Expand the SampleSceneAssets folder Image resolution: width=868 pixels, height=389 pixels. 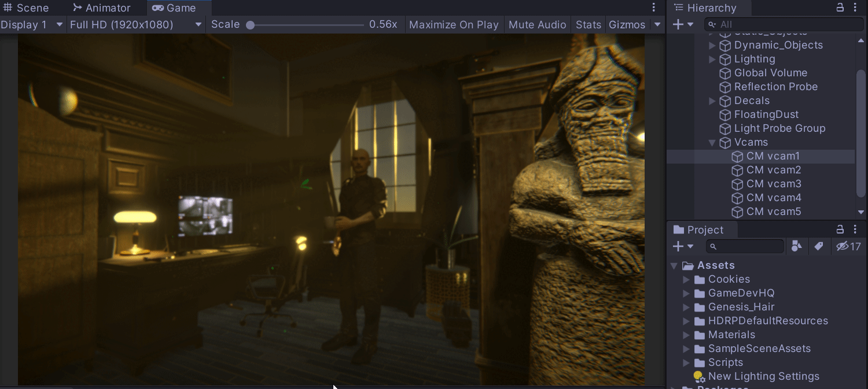pyautogui.click(x=686, y=349)
